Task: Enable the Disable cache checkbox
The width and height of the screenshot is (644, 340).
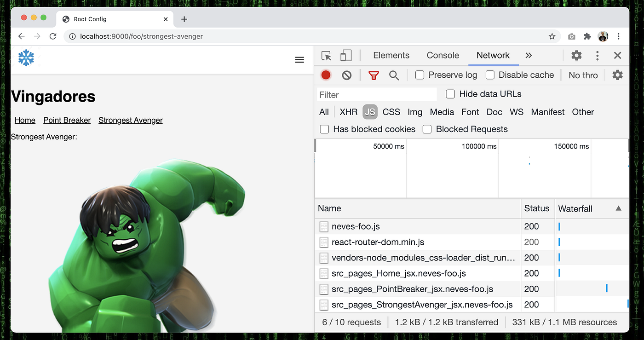Action: 490,75
